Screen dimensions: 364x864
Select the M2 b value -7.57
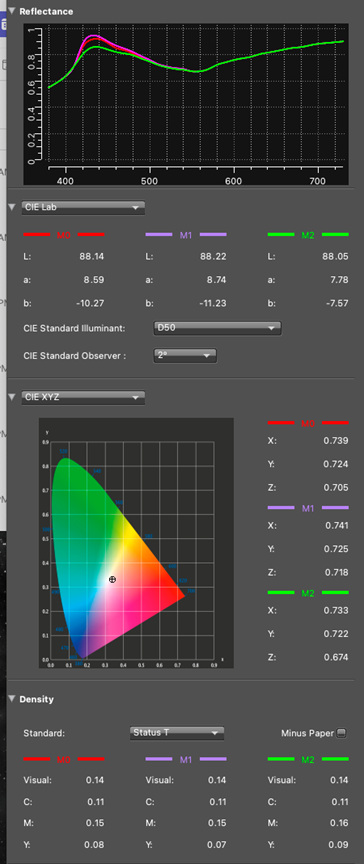pyautogui.click(x=337, y=303)
